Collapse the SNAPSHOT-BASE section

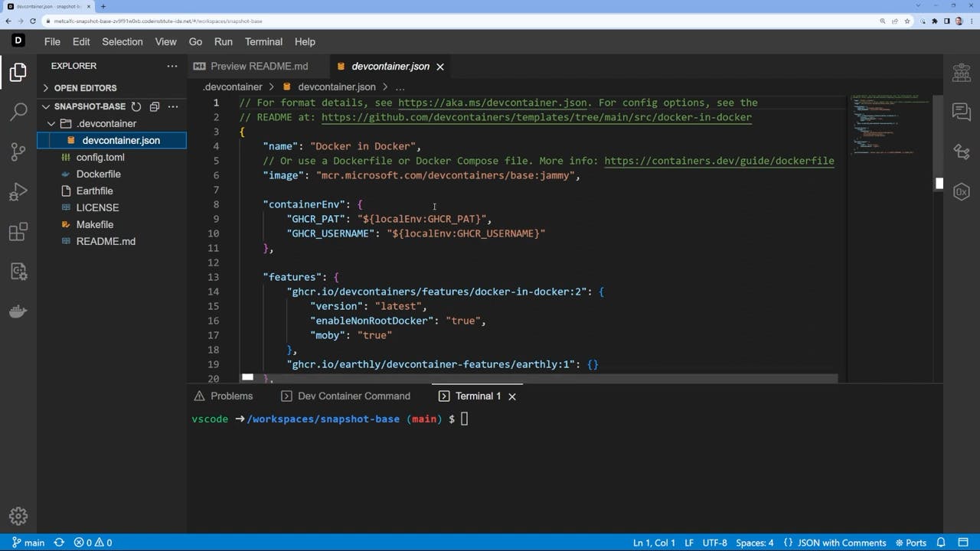pos(90,107)
